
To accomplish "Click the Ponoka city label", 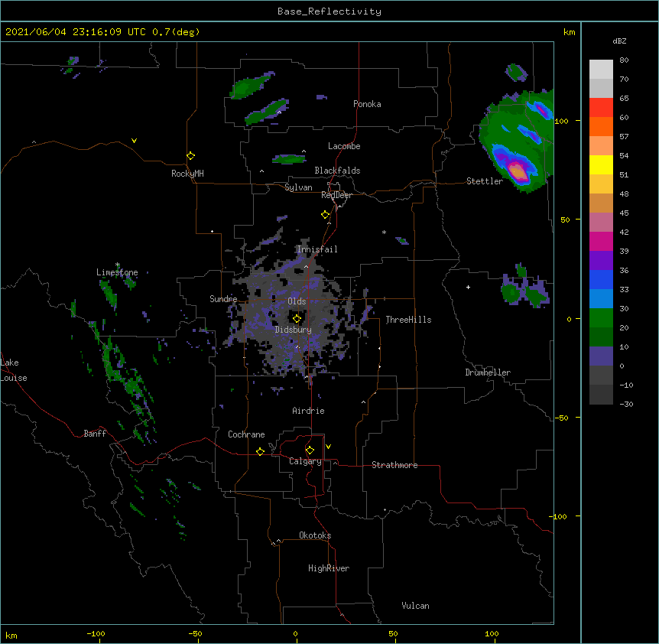I will tap(367, 104).
